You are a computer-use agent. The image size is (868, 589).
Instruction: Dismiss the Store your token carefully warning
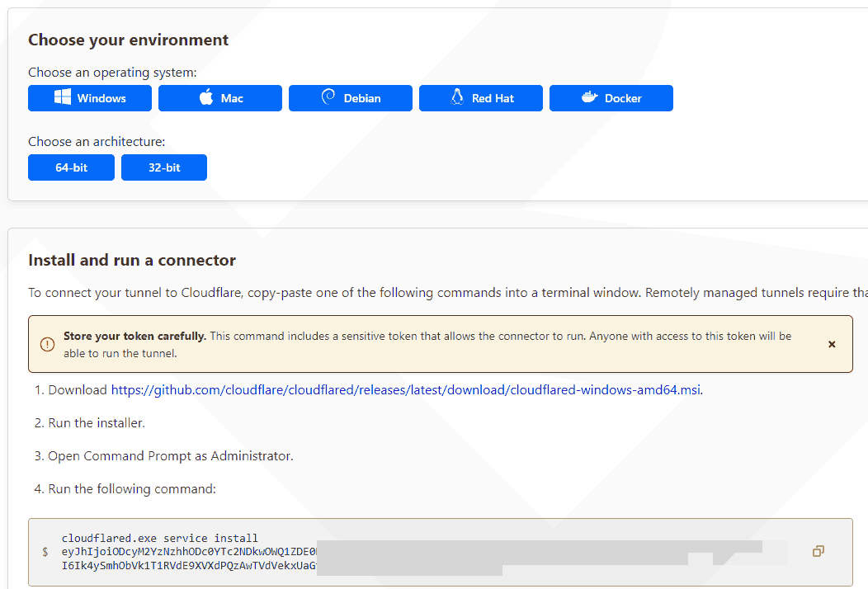(x=832, y=344)
